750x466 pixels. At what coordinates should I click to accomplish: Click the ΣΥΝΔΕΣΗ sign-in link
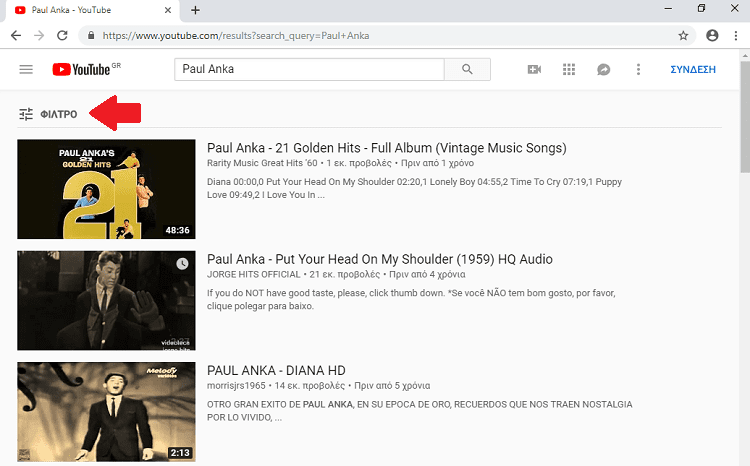coord(693,69)
